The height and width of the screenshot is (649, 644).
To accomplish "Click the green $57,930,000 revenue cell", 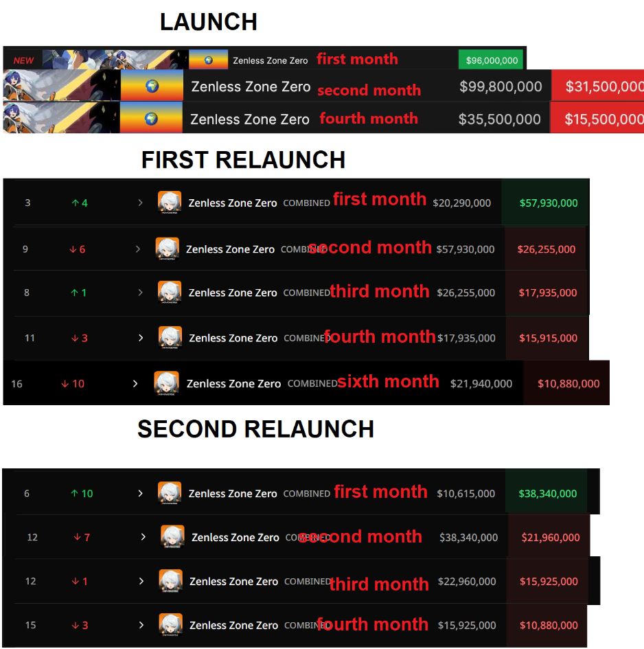I will pyautogui.click(x=544, y=203).
